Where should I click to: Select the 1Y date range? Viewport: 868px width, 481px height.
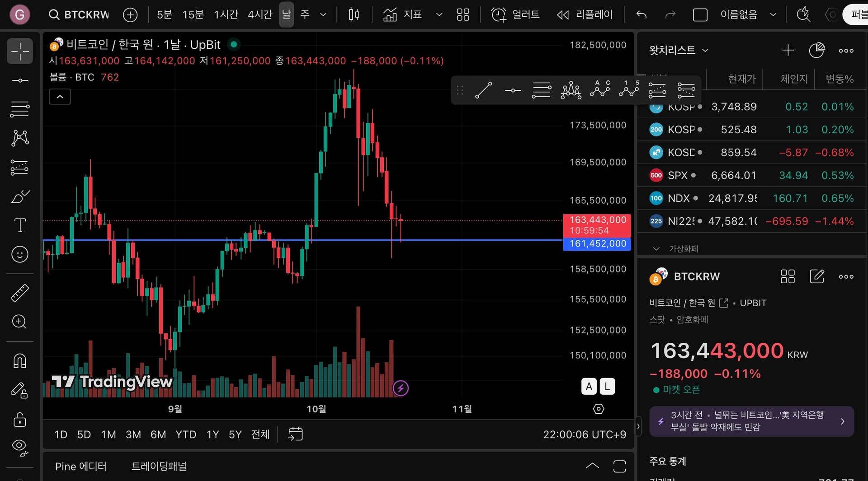point(212,434)
